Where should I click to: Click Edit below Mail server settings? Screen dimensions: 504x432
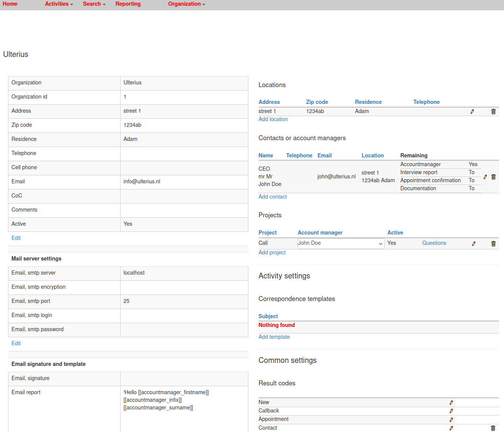coord(16,343)
